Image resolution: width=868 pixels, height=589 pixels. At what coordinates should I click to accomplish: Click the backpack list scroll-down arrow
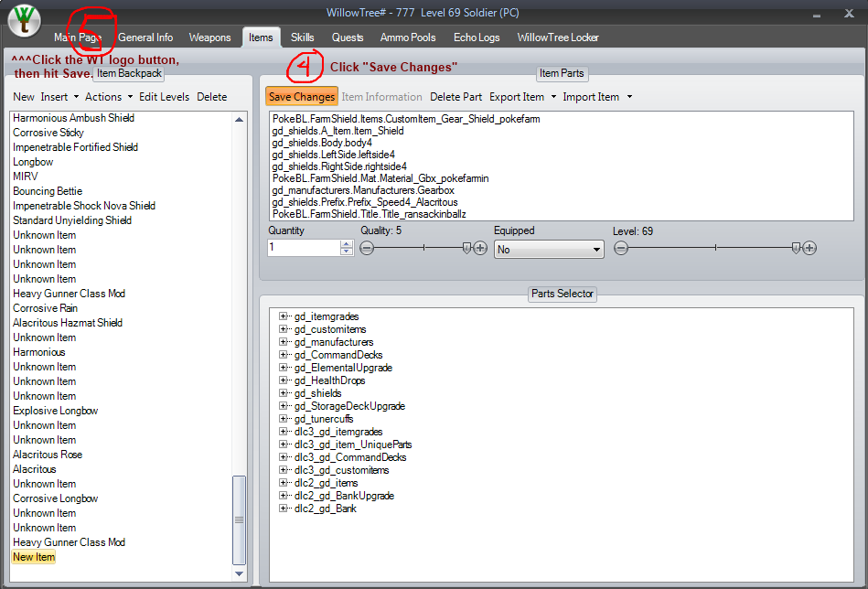point(239,574)
